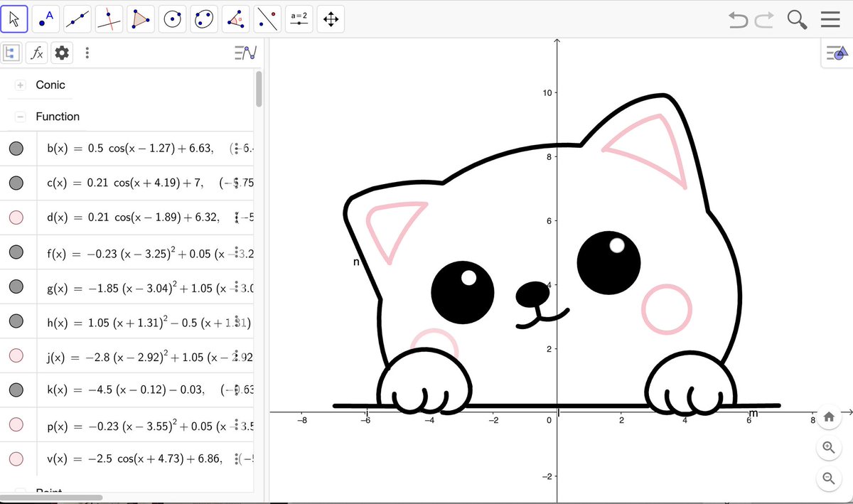Screen dimensions: 853x504
Task: Toggle visibility of function b(x)
Action: click(16, 148)
